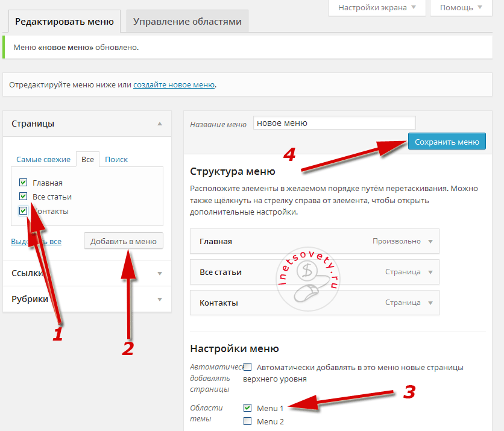The width and height of the screenshot is (504, 431).
Task: Uncheck the Контакты page checkbox
Action: tap(23, 211)
